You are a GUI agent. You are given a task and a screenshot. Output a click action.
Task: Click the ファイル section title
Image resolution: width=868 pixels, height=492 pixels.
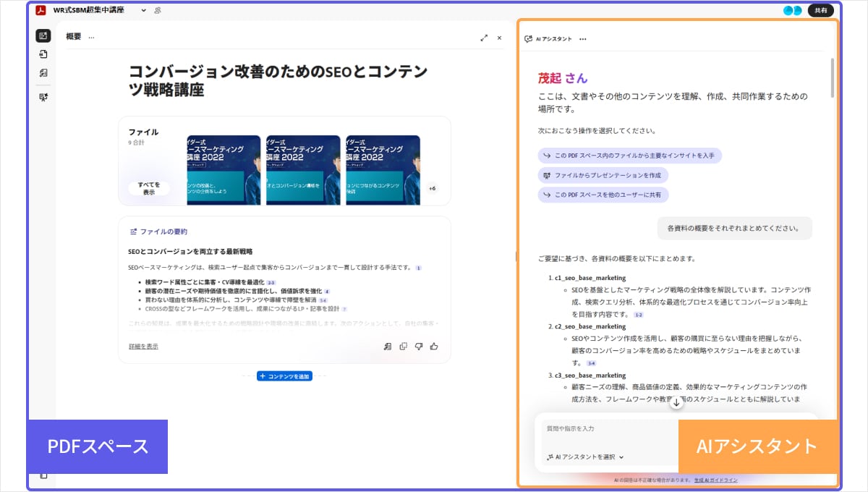click(143, 132)
